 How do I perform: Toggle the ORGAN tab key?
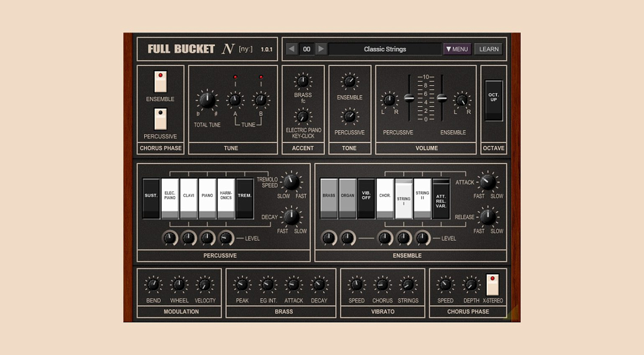(x=348, y=199)
